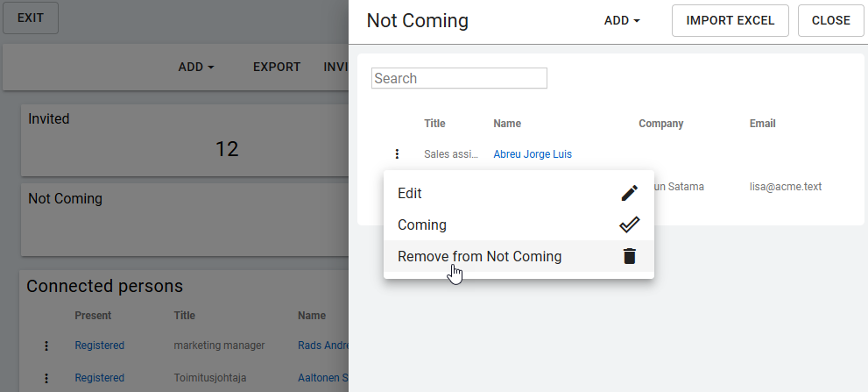Click EXPORT in the main toolbar
The image size is (868, 392).
[x=277, y=67]
